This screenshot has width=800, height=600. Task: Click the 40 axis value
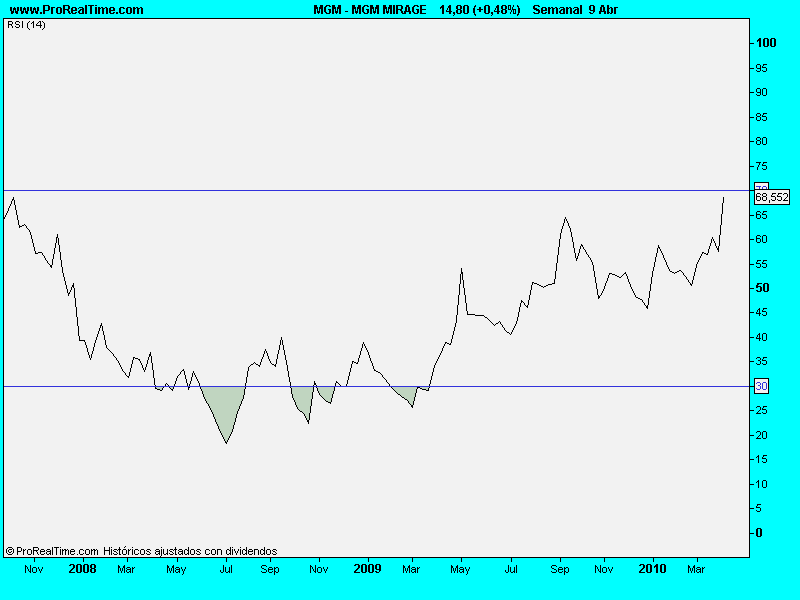(761, 337)
